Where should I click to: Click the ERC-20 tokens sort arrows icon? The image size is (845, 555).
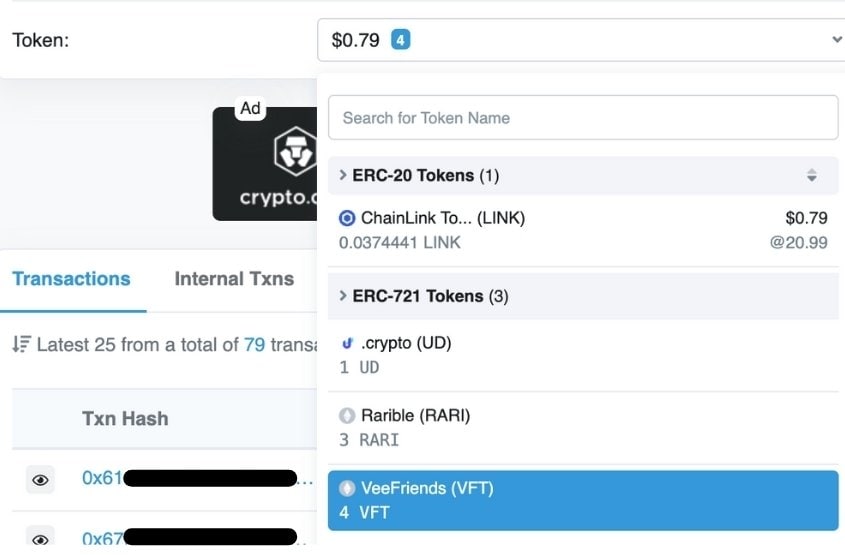pyautogui.click(x=812, y=175)
